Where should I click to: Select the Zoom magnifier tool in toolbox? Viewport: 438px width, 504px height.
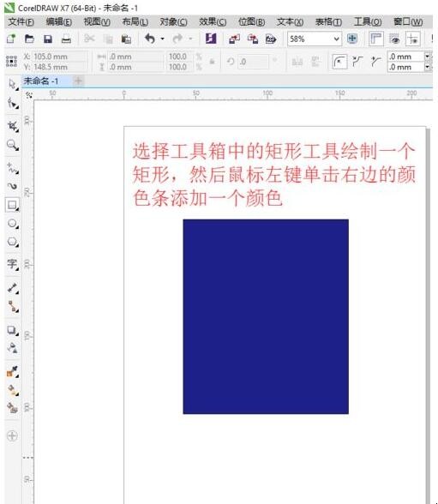(x=12, y=145)
